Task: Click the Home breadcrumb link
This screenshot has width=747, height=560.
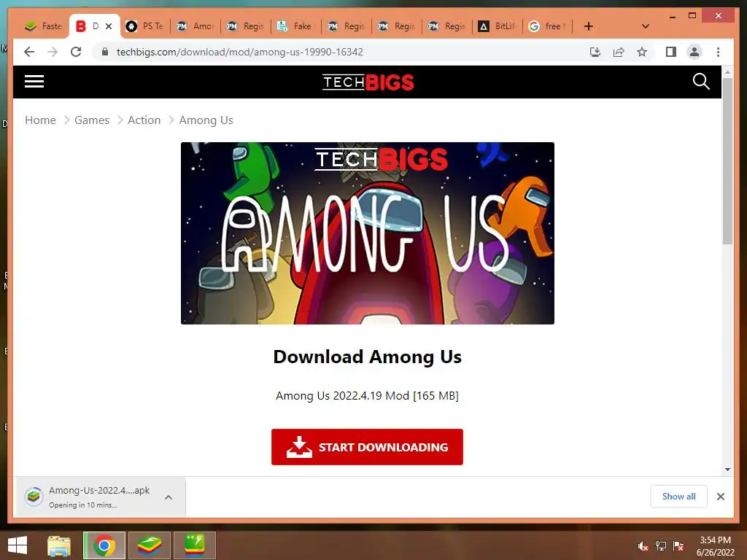Action: point(41,120)
